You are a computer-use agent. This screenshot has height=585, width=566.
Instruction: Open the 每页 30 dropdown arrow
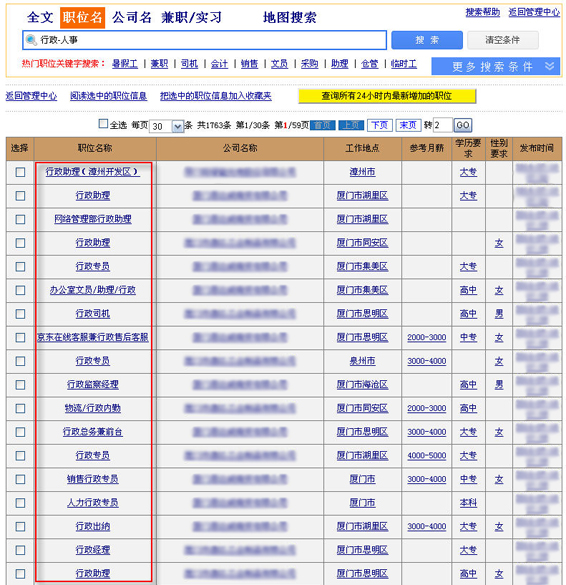pos(178,126)
